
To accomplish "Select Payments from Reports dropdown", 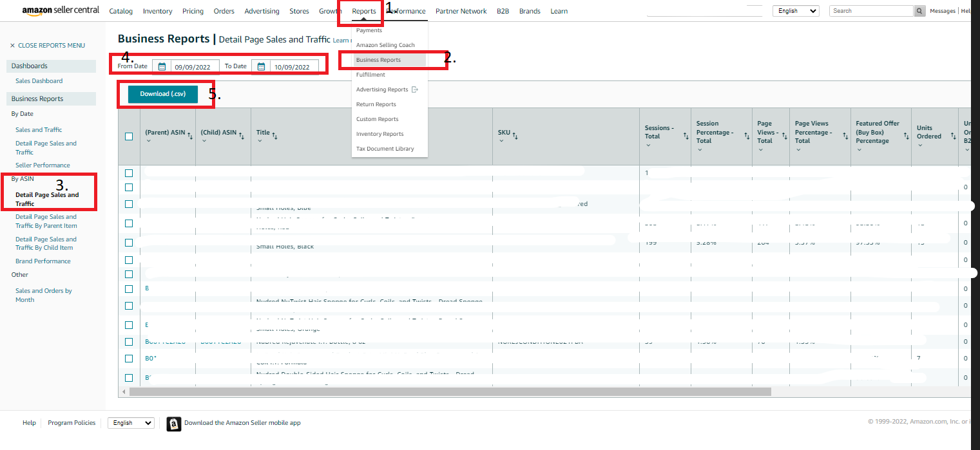I will pyautogui.click(x=369, y=30).
